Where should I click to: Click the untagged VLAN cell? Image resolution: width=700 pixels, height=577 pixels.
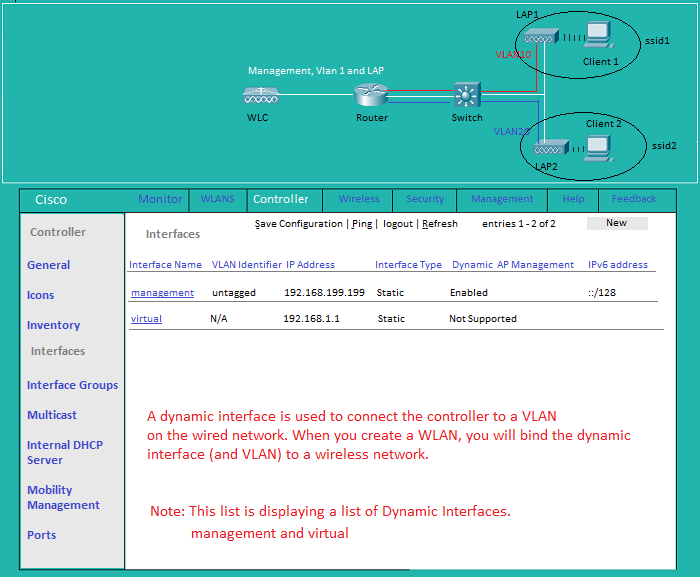[x=234, y=293]
